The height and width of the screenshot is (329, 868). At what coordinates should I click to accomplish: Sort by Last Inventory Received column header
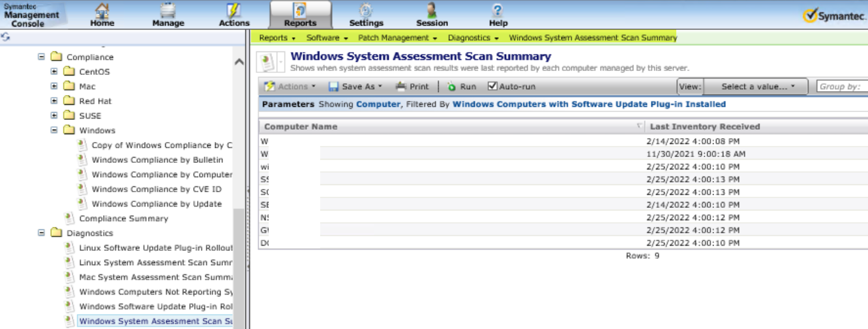756,126
